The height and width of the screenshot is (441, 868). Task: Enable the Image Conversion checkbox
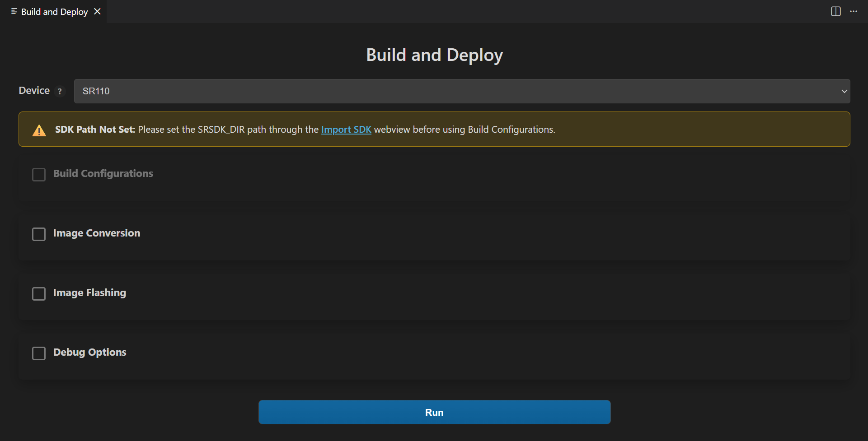click(x=39, y=234)
